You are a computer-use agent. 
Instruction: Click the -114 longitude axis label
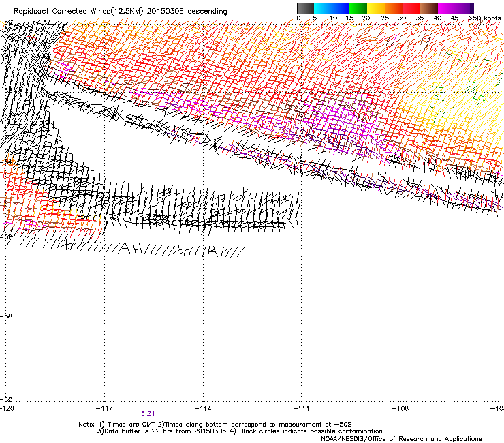click(x=203, y=408)
